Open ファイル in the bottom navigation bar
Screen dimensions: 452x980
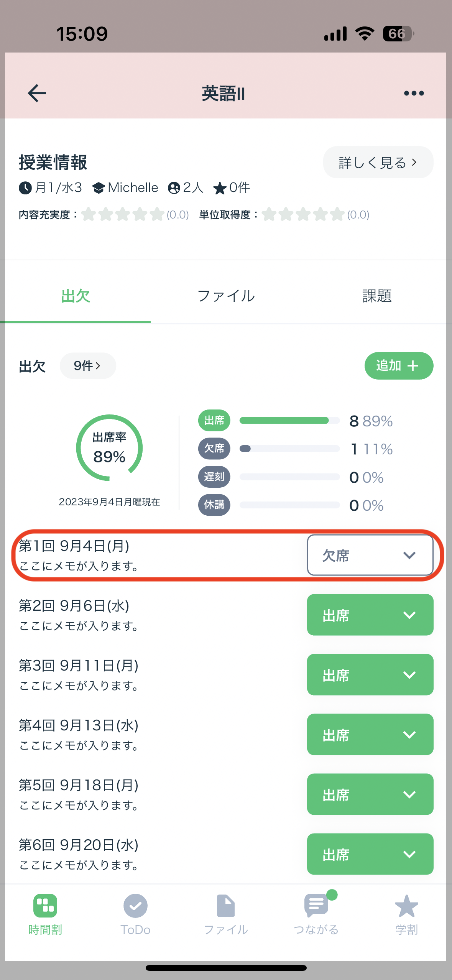coord(226,915)
